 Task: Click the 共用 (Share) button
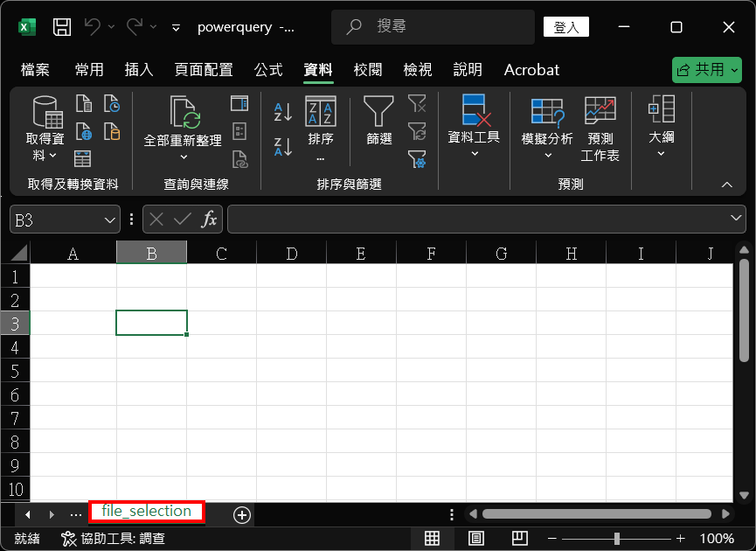pyautogui.click(x=706, y=70)
